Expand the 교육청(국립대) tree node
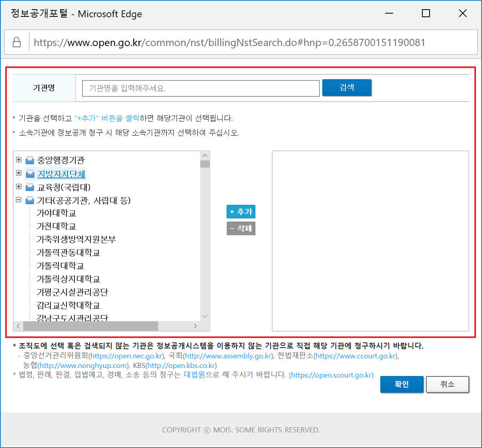The height and width of the screenshot is (448, 482). pyautogui.click(x=18, y=187)
